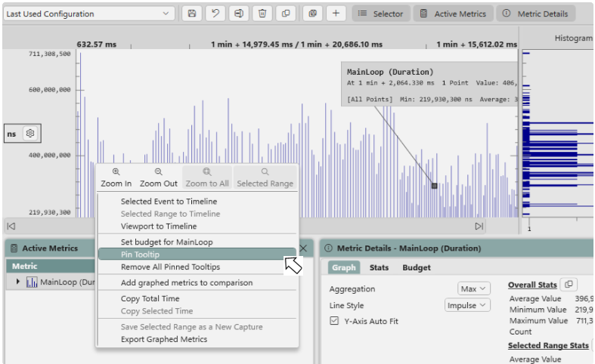This screenshot has width=595, height=364.
Task: Click the Aggregation label
Action: tap(352, 289)
